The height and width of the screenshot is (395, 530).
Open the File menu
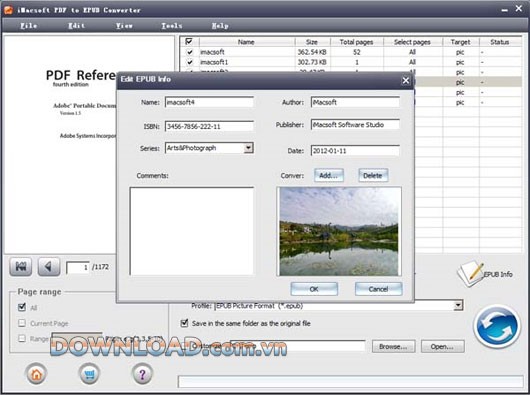[x=29, y=26]
